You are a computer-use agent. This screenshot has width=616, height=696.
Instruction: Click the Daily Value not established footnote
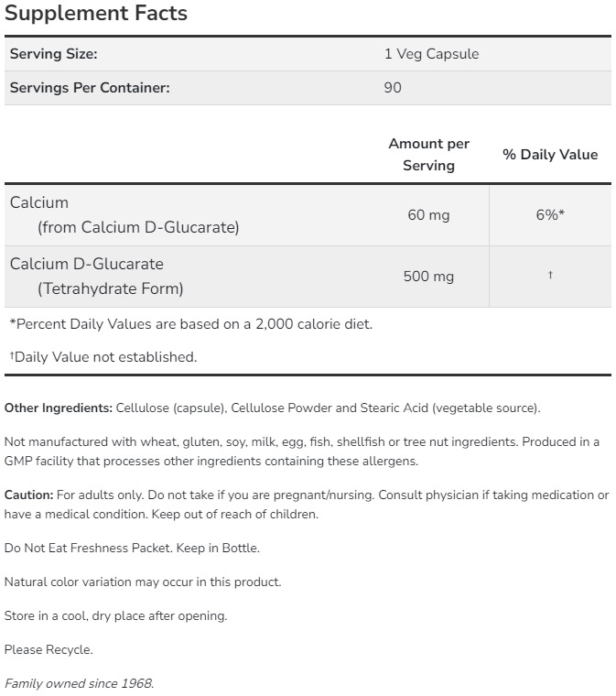tap(103, 357)
